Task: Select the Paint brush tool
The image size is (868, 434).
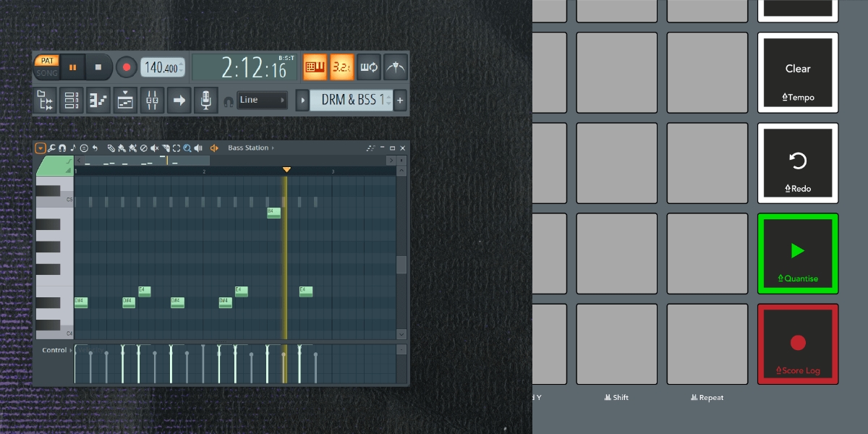Action: [x=122, y=148]
